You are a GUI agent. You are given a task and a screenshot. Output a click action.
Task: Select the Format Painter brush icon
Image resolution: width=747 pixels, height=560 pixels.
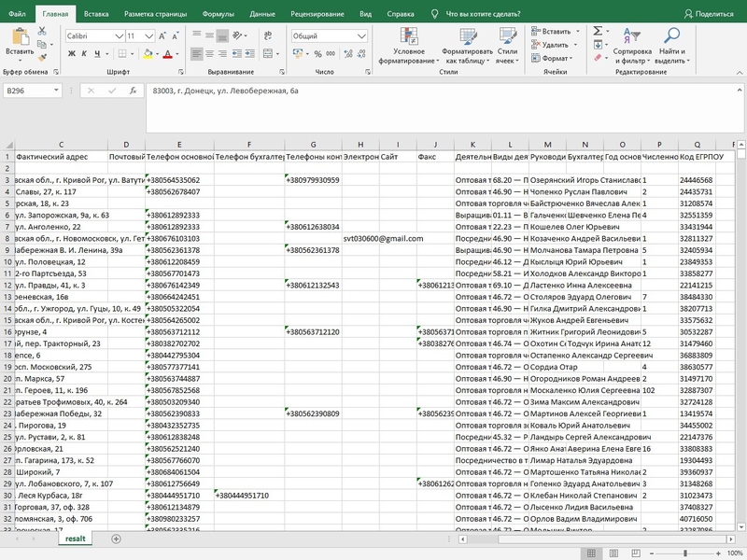pos(43,56)
